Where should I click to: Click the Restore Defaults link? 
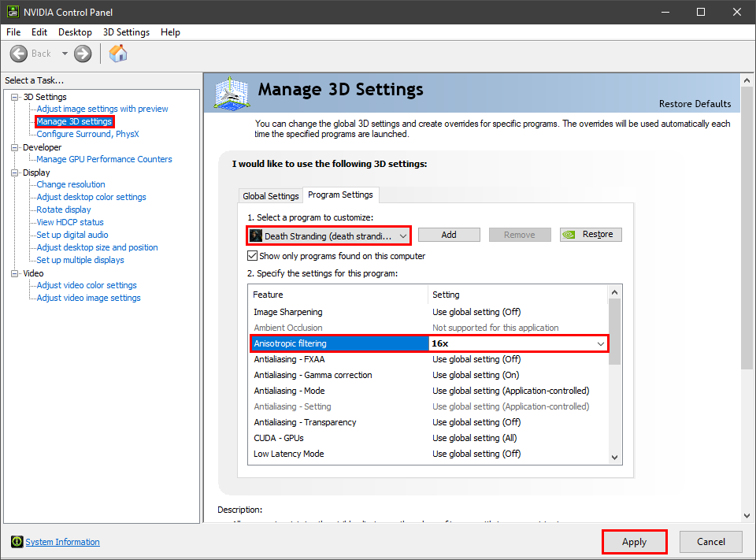click(x=695, y=104)
